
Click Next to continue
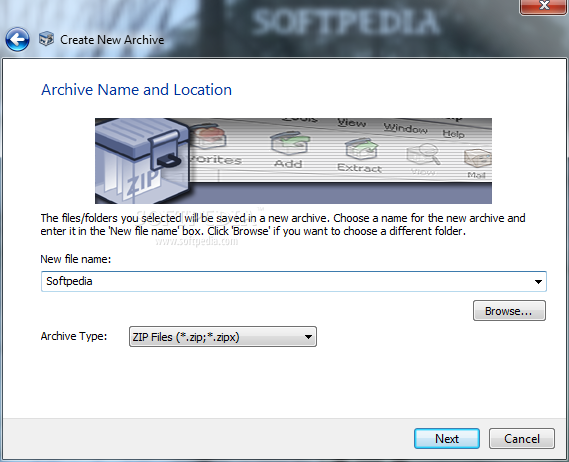[x=447, y=438]
